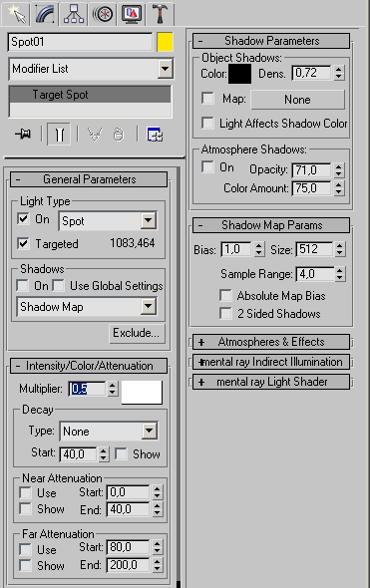This screenshot has width=370, height=588.
Task: Click Remove Modifier from stack icon
Action: coord(119,134)
